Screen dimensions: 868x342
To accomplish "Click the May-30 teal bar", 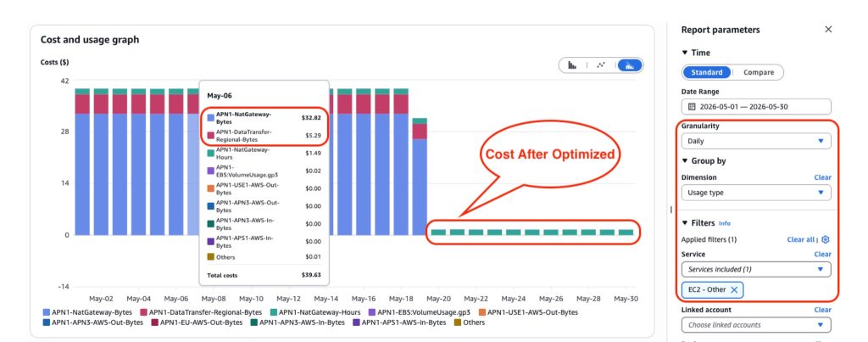I will tap(626, 233).
